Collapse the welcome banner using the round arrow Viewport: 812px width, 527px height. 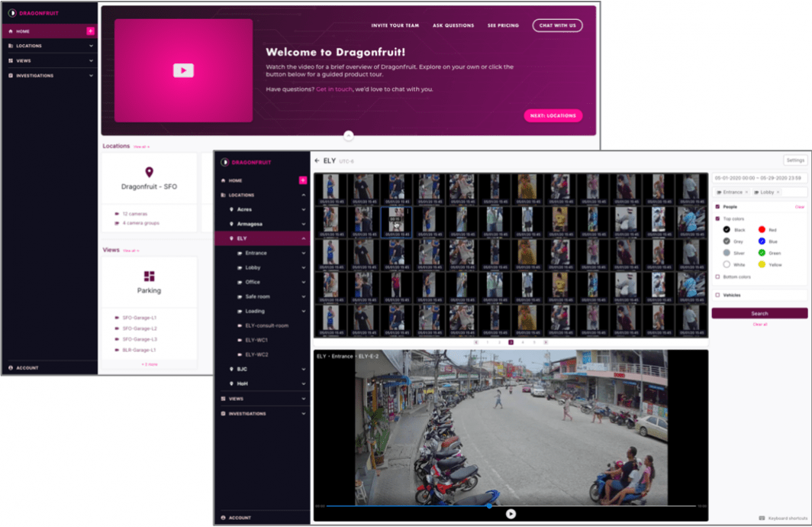tap(349, 135)
